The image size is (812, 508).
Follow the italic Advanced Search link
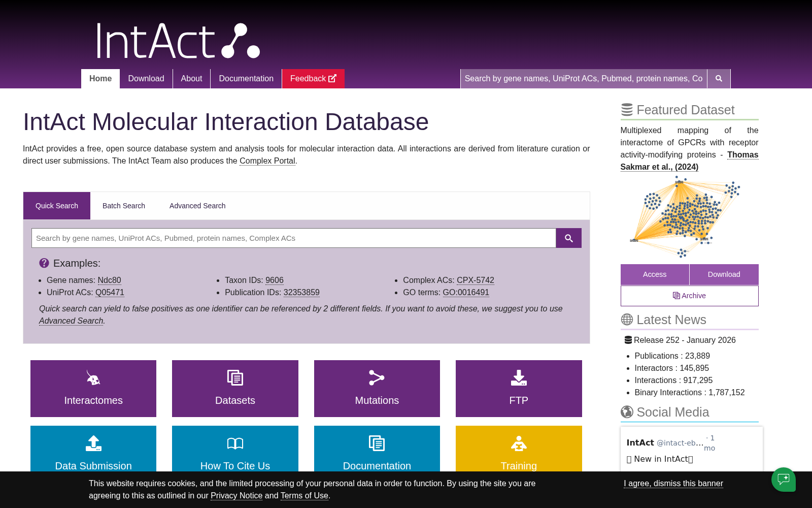click(71, 321)
